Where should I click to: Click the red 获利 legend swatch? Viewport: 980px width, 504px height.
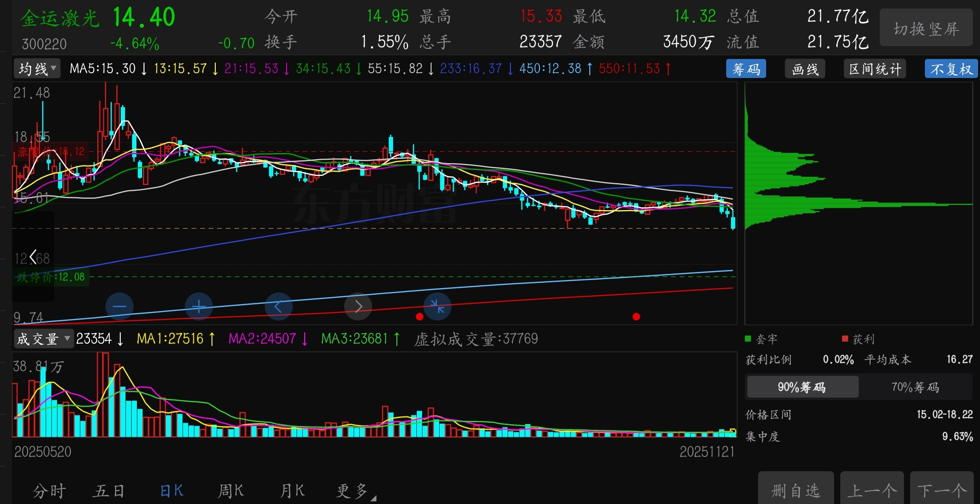coord(845,339)
